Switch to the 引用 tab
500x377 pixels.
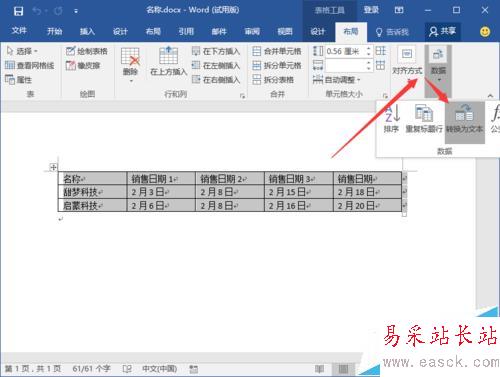(186, 31)
